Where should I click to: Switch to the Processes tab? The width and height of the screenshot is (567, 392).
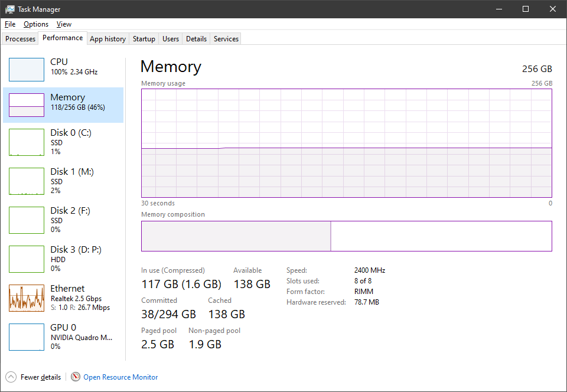[x=20, y=38]
